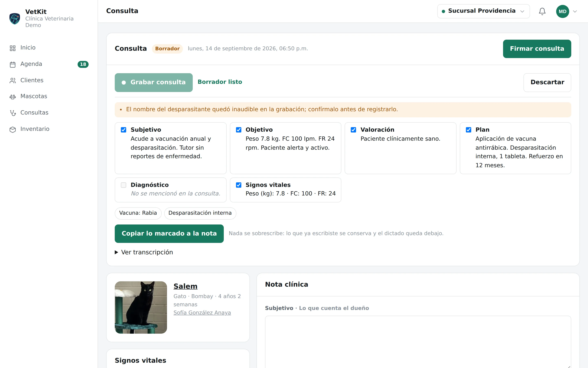The image size is (588, 368).
Task: Click the MD user avatar
Action: coord(562,11)
